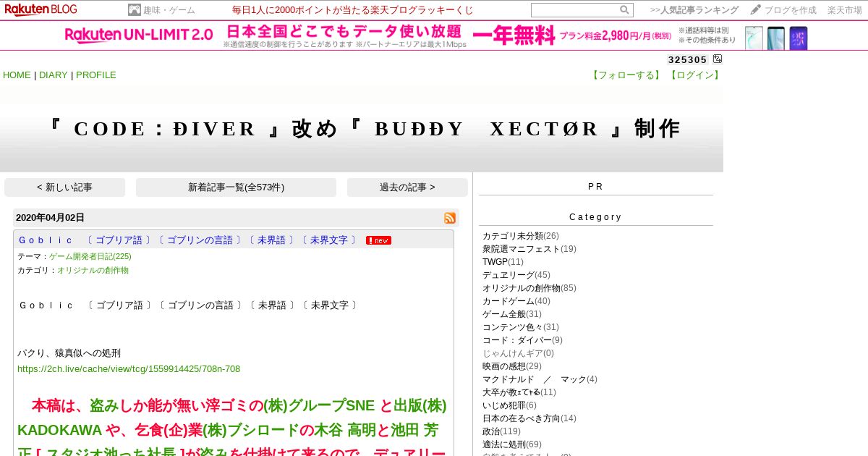Open the RSS feed icon
Viewport: 868px width, 456px height.
[x=450, y=218]
